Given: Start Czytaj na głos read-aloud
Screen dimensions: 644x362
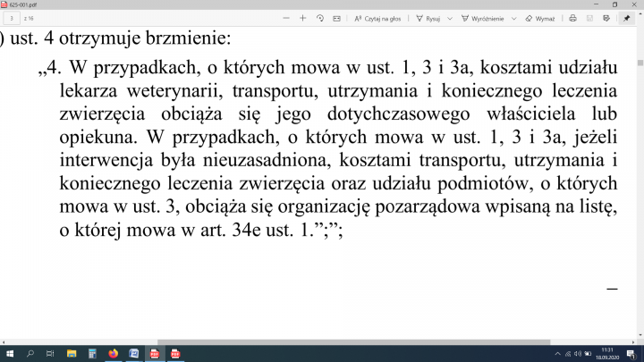Looking at the screenshot, I should tap(377, 19).
